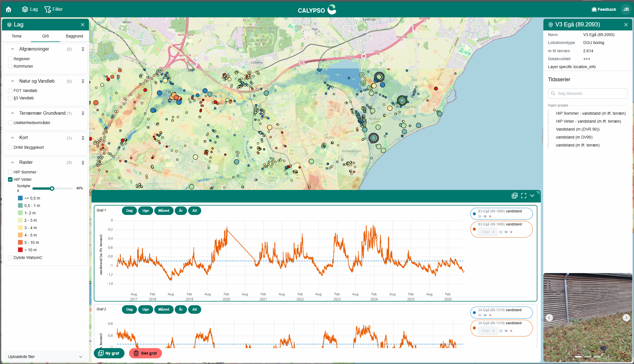Image resolution: width=634 pixels, height=364 pixels.
Task: Open the Feedback bug report
Action: (604, 9)
